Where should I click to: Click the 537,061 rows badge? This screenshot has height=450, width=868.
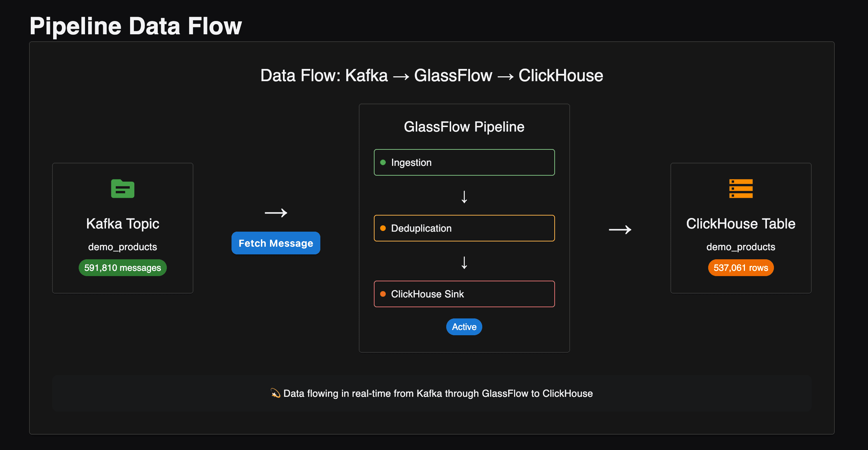click(x=741, y=268)
